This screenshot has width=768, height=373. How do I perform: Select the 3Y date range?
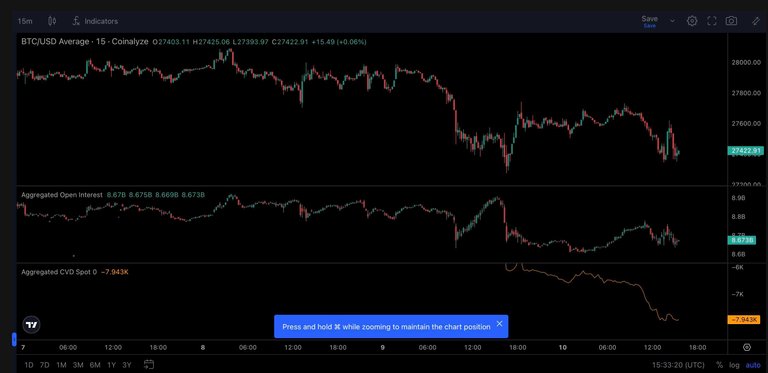[x=127, y=365]
